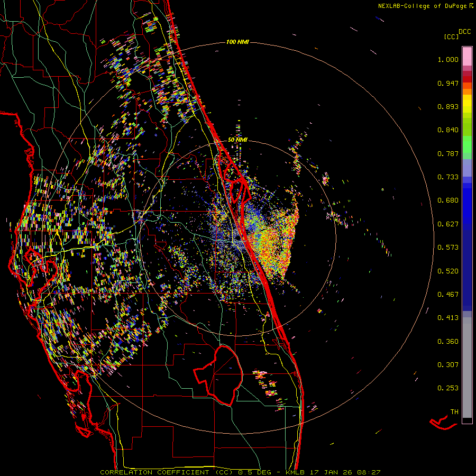Click the 1.000 value on the scale
476x476 pixels.
tap(448, 60)
